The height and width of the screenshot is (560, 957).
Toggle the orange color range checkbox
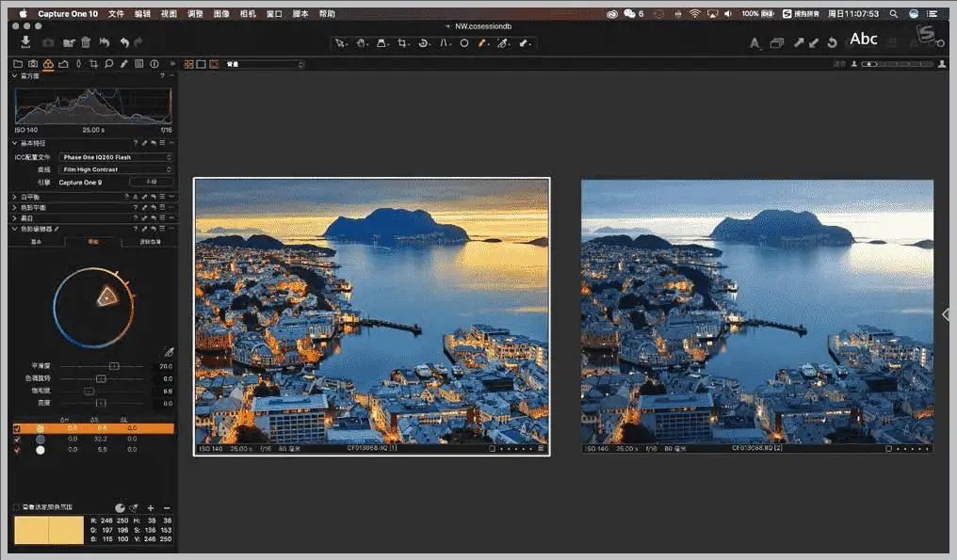click(x=17, y=428)
